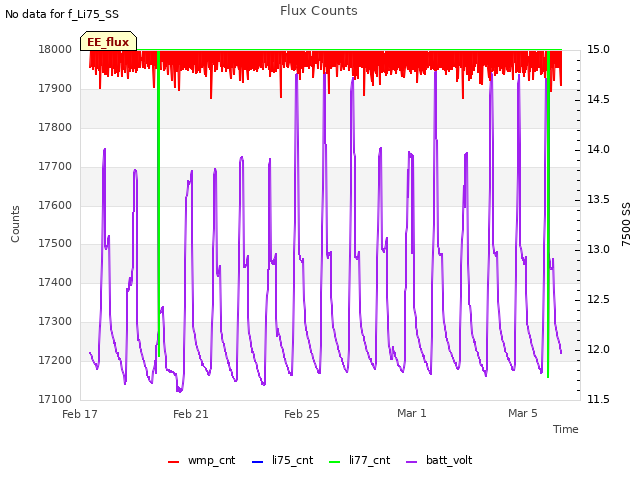Viewport: 640px width, 480px height.
Task: Click the 17500 left axis tick label
Action: click(x=55, y=243)
